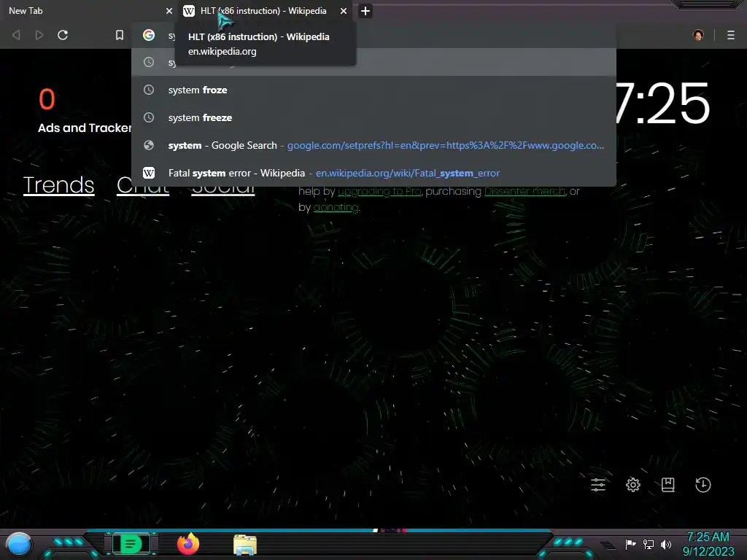The image size is (747, 560).
Task: Click the bookmark icon in toolbar
Action: point(120,35)
